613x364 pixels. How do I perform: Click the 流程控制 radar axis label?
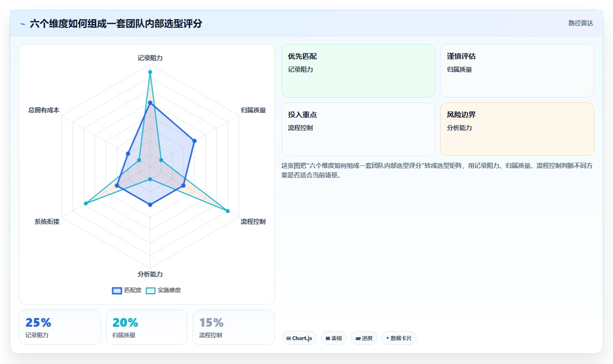[x=253, y=221]
